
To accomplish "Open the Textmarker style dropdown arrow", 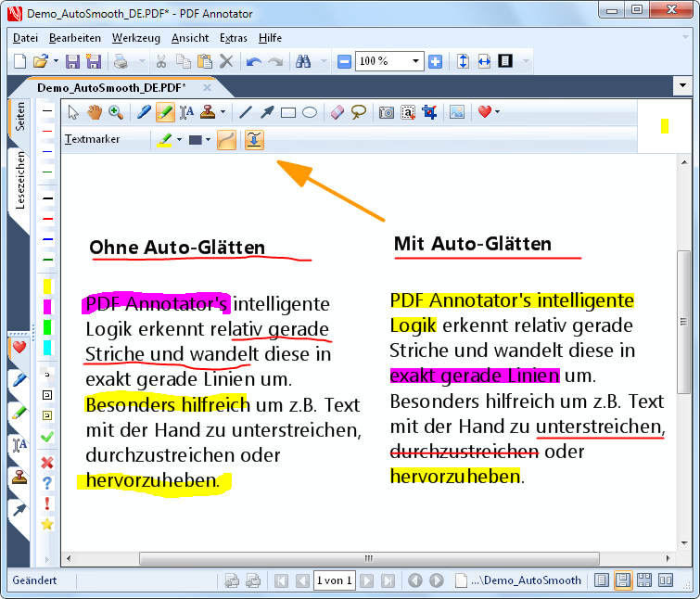I will [x=180, y=140].
